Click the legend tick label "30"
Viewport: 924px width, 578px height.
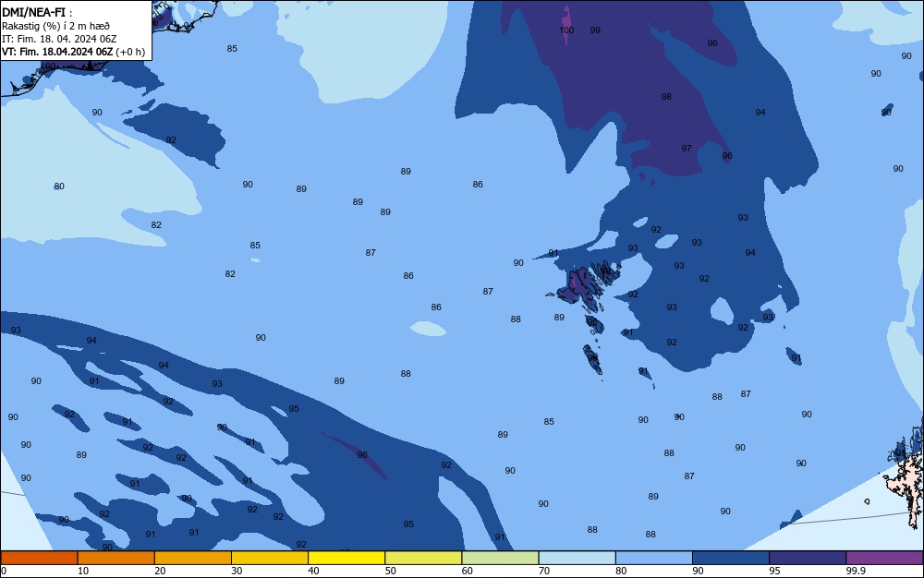click(x=237, y=571)
